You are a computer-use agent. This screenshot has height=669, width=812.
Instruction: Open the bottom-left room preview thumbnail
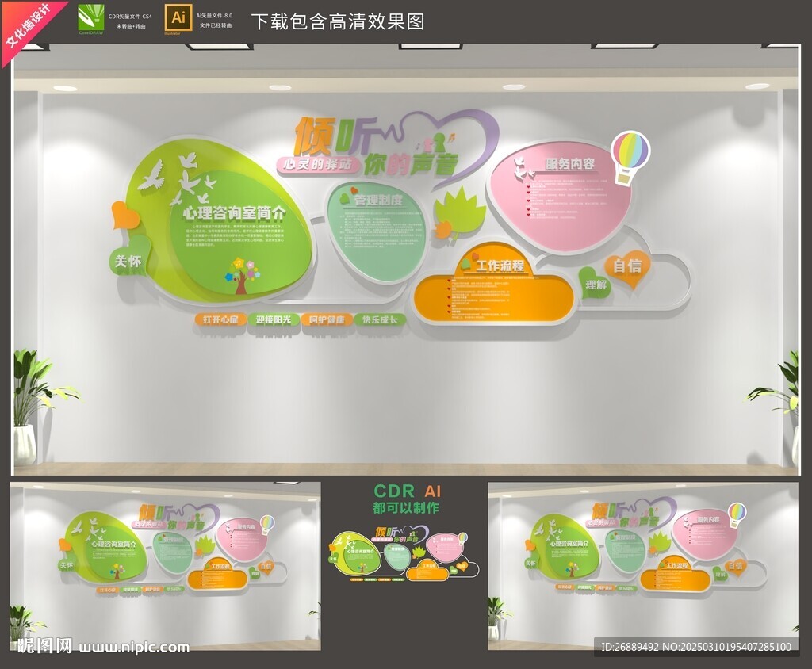pos(165,566)
